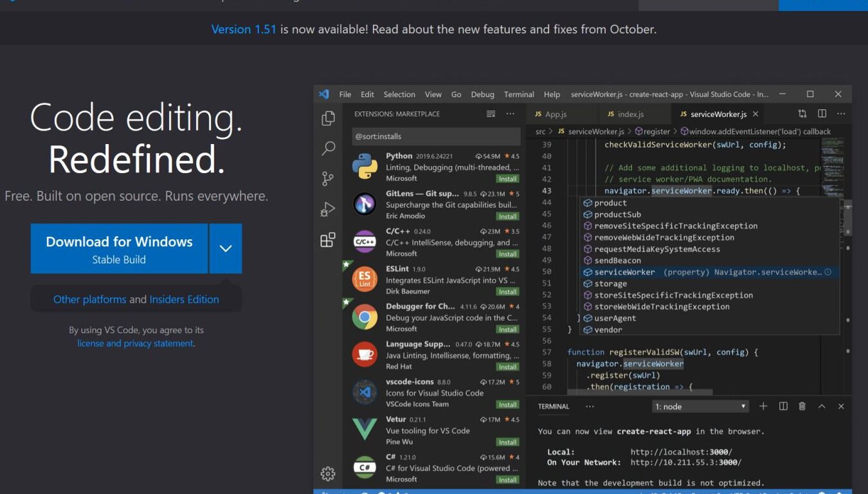Install the Vetur extension
The image size is (868, 494).
click(x=508, y=442)
